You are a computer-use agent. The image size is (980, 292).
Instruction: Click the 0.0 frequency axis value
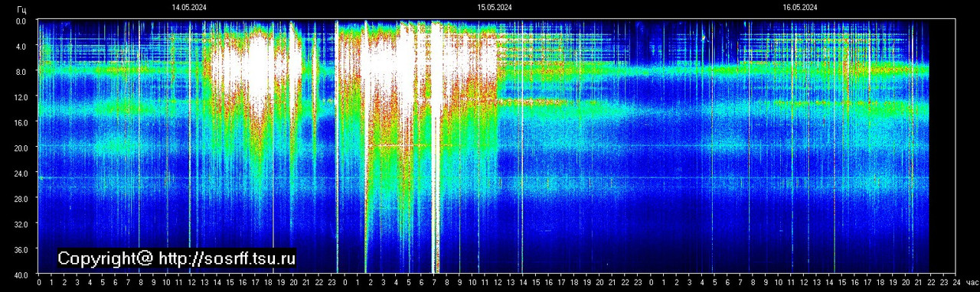coord(21,21)
